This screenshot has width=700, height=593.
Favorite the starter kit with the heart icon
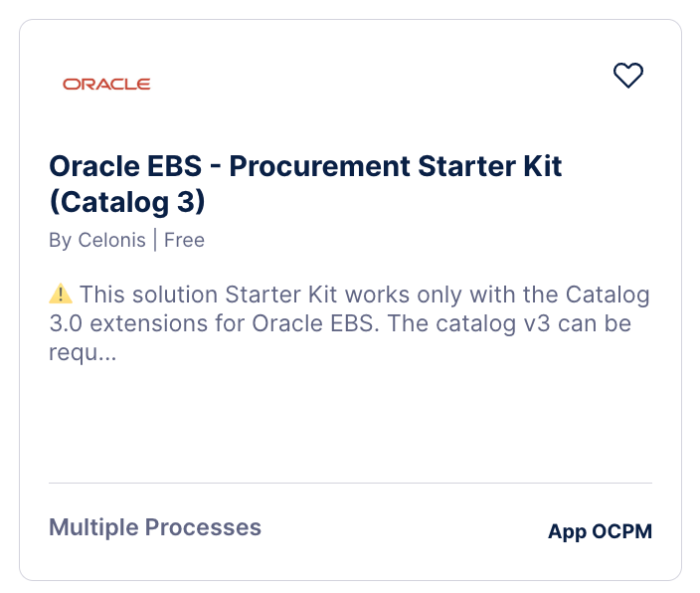point(628,76)
